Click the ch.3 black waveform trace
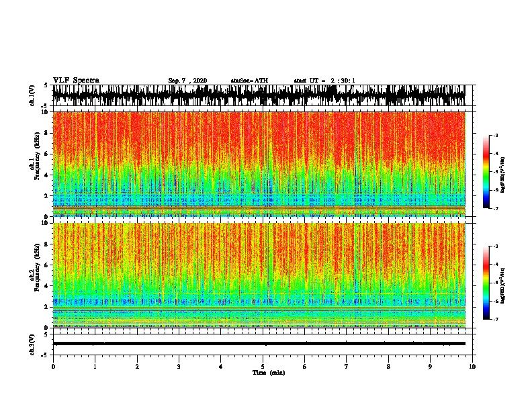Image resolution: width=532 pixels, height=411 pixels. coord(259,344)
